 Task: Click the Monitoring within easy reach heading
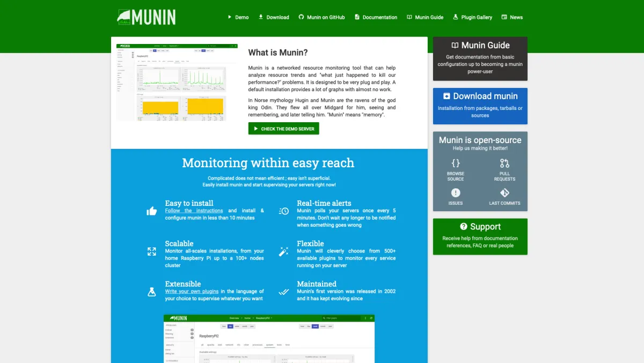click(x=268, y=163)
